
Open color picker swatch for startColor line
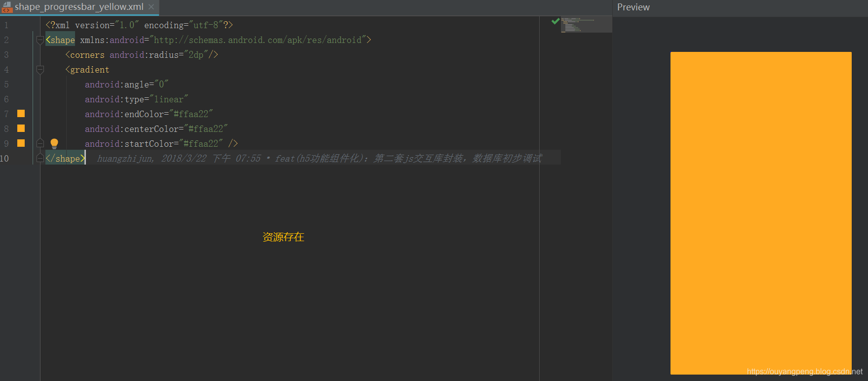tap(21, 143)
